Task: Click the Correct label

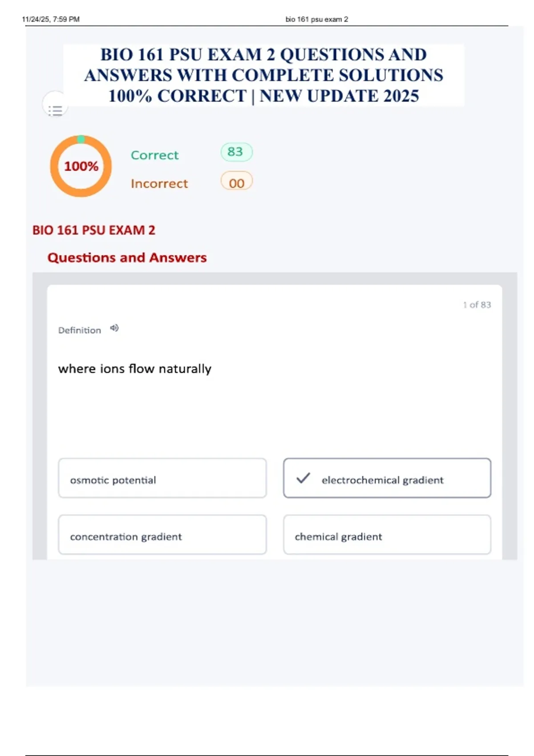Action: coord(154,155)
